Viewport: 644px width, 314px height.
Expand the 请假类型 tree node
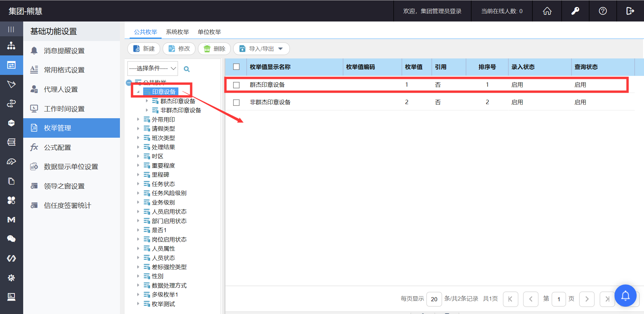[x=138, y=129]
